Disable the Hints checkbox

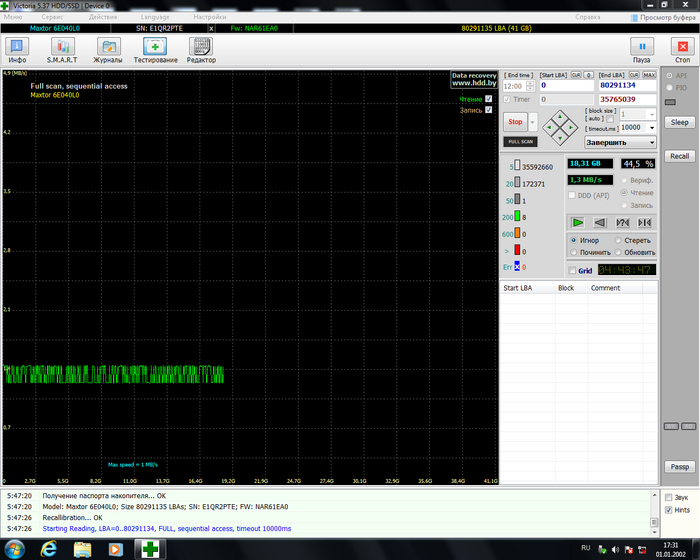pos(668,510)
